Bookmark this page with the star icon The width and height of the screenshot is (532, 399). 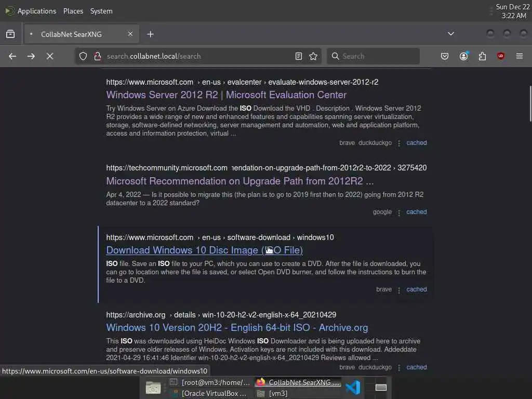[x=313, y=56]
